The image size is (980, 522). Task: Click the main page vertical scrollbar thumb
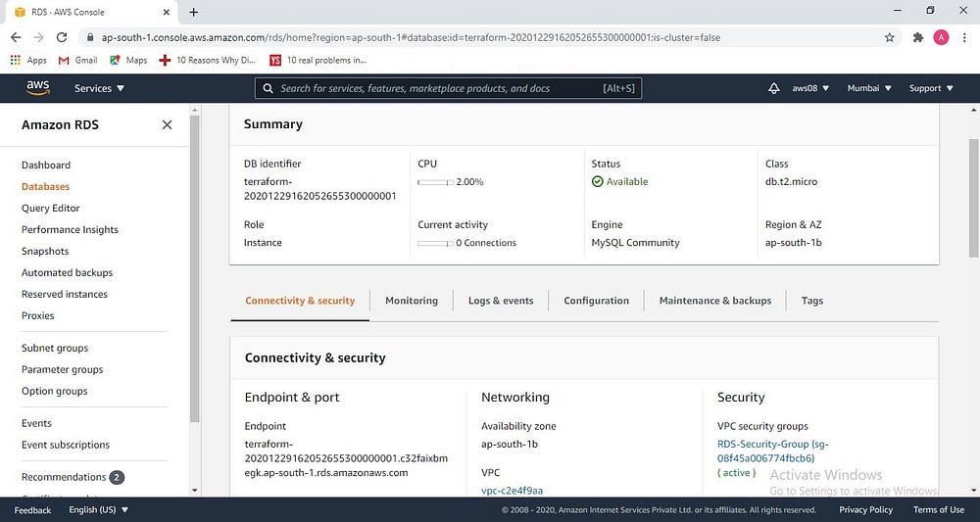tap(974, 197)
